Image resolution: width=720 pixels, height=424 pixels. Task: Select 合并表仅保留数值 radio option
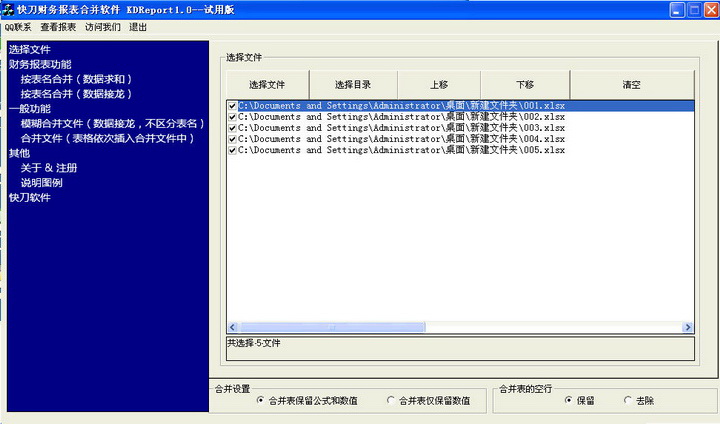pyautogui.click(x=429, y=401)
